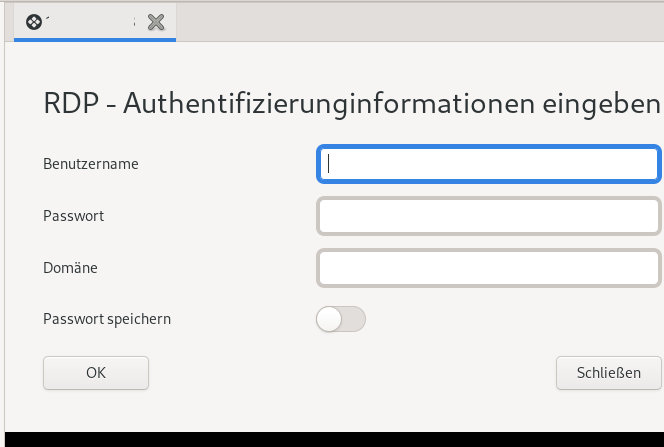Screen dimensions: 664x447
Task: Focus the Domäne text field
Action: point(488,268)
